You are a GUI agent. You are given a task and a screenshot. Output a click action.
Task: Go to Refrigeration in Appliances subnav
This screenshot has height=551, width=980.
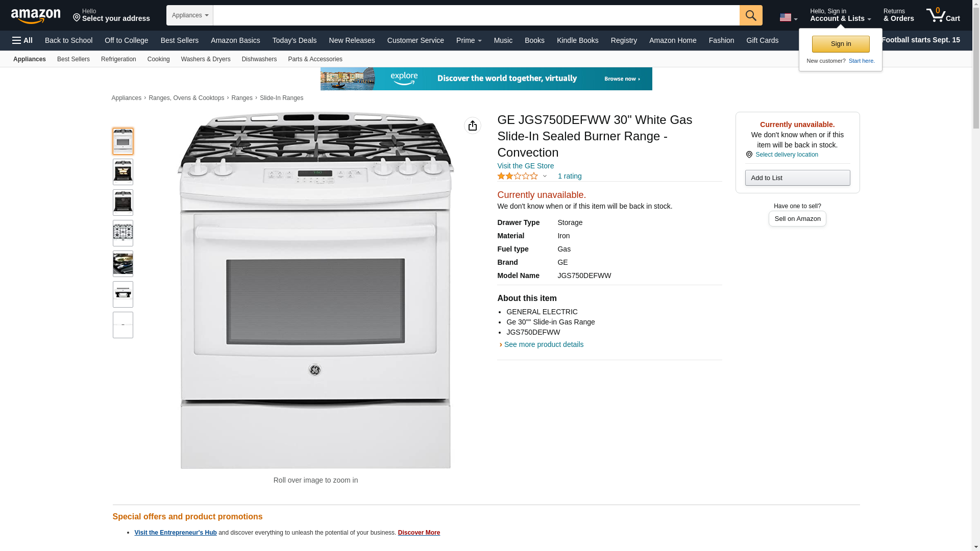point(118,59)
